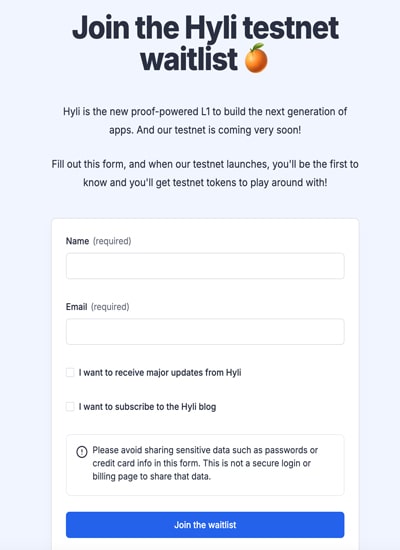Click the Email field label

pos(76,307)
